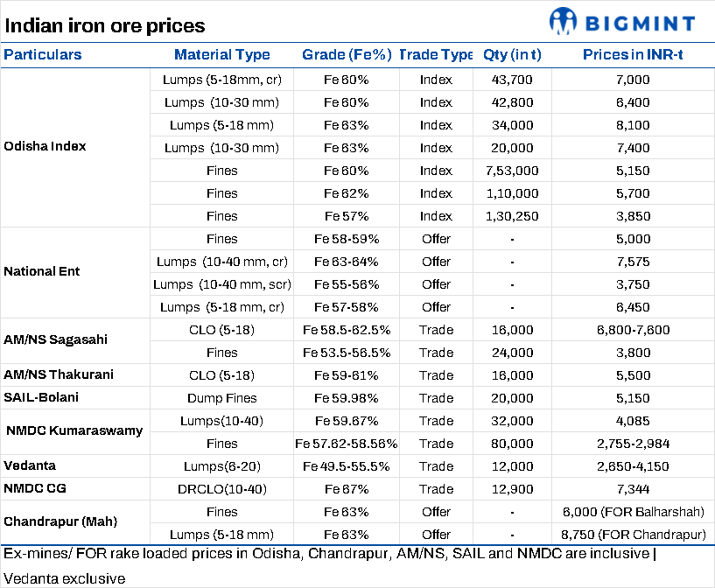Click the Grade (Fe%) column header
This screenshot has width=715, height=588.
point(345,54)
